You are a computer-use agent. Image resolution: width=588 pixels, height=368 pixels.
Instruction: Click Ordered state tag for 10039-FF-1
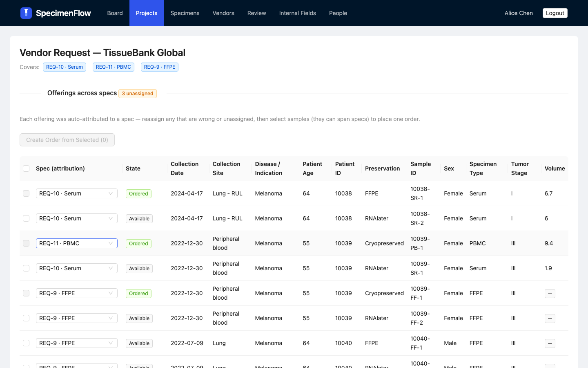pos(138,294)
